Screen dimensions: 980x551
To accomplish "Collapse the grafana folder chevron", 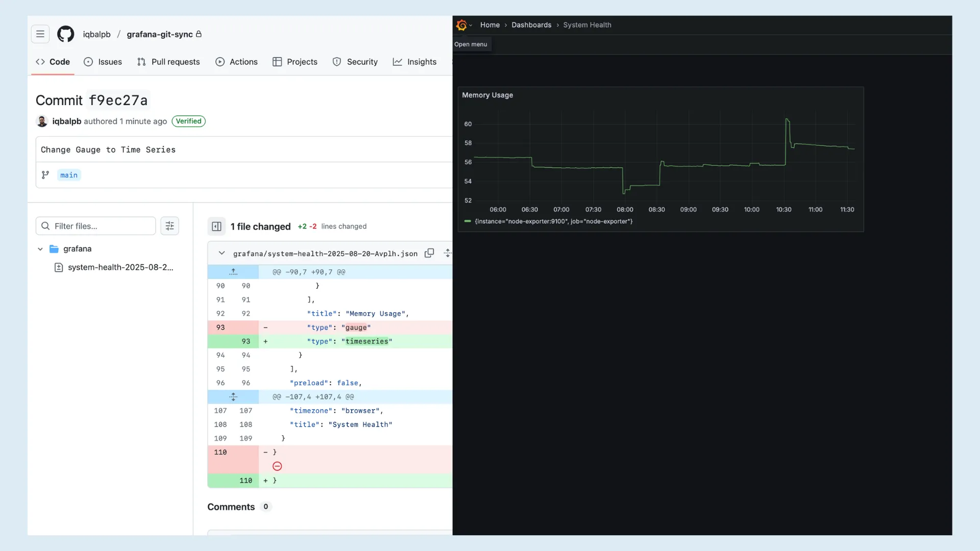I will tap(40, 249).
